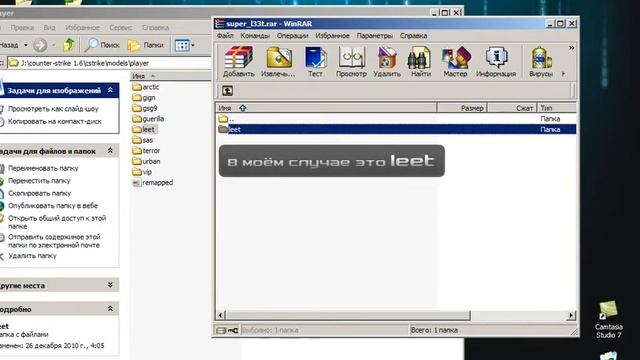Screen dimensions: 640x360
Task: Open Просмотр (View) in WinRAR toolbar
Action: point(351,61)
